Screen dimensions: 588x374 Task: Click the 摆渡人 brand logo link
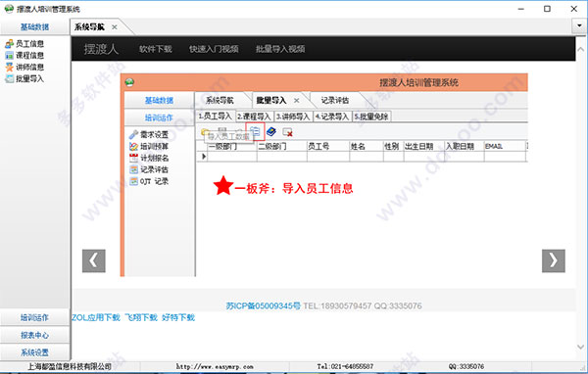101,49
